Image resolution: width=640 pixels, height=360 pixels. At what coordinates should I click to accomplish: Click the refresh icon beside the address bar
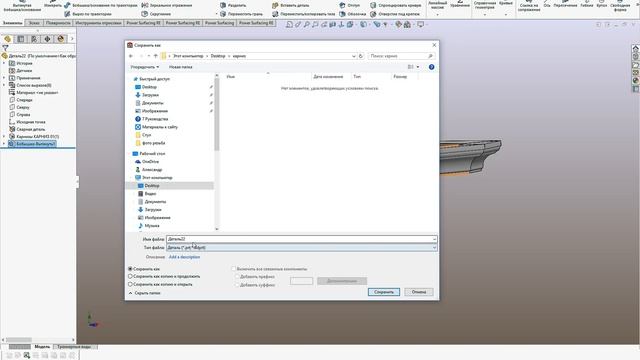[361, 56]
